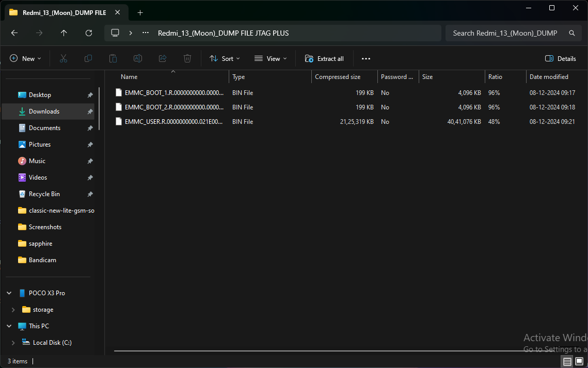The height and width of the screenshot is (368, 588).
Task: Refresh the current folder view
Action: pyautogui.click(x=89, y=33)
